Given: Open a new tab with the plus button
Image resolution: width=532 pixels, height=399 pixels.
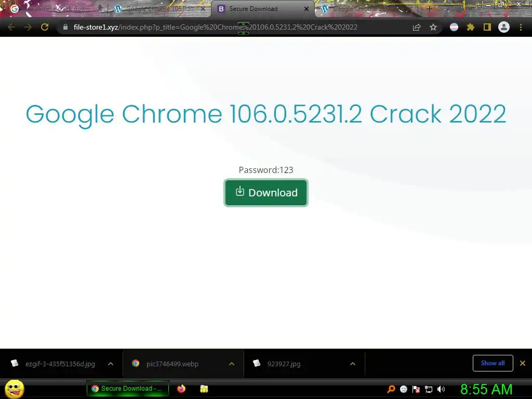Looking at the screenshot, I should tap(429, 9).
